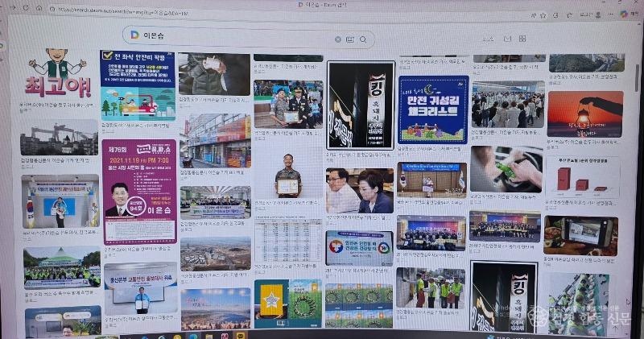This screenshot has height=339, width=644.
Task: Click the browser profile avatar icon
Action: coord(597,14)
